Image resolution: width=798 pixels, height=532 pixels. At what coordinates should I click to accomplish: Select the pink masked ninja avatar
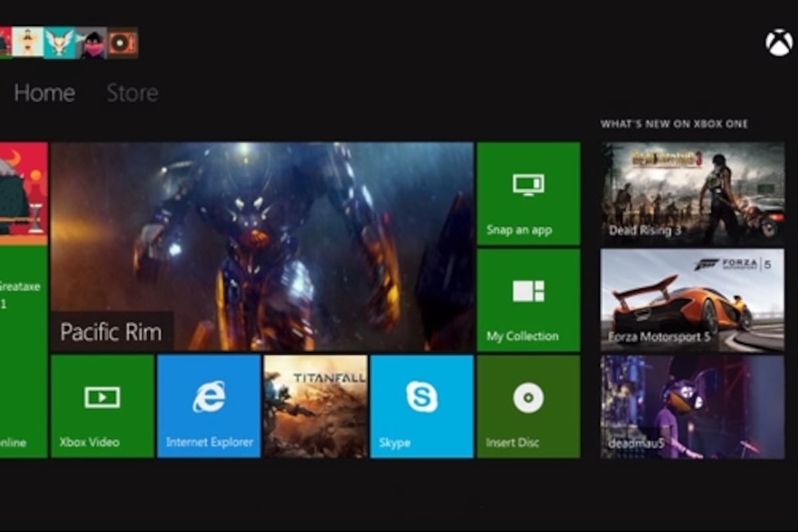[x=92, y=43]
